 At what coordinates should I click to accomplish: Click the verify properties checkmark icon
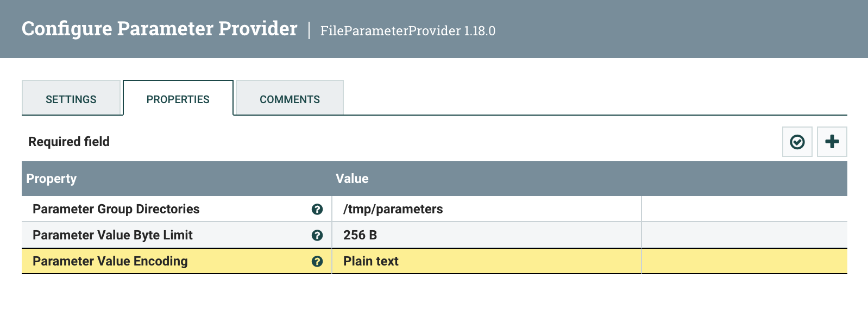tap(797, 142)
